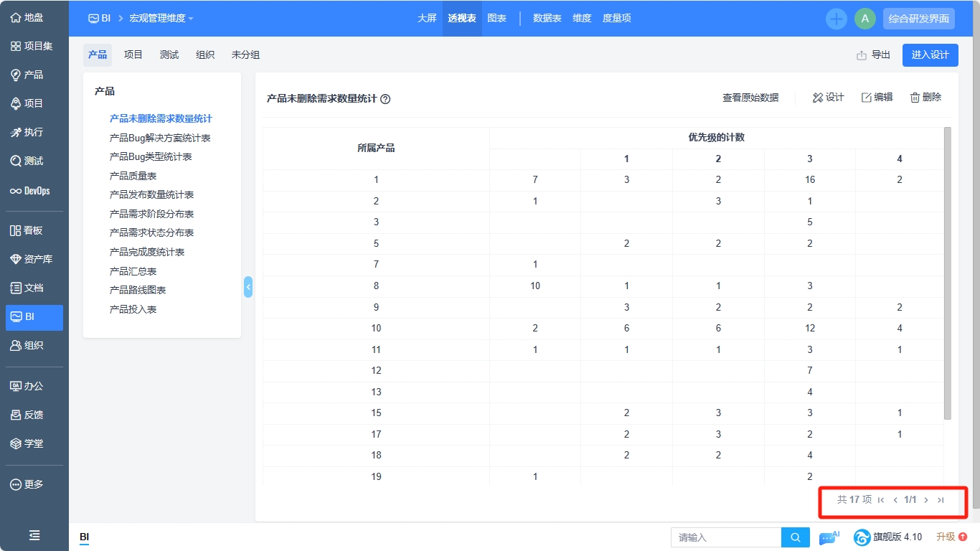This screenshot has width=980, height=551.
Task: Click the blue search magnifier icon
Action: click(x=795, y=537)
